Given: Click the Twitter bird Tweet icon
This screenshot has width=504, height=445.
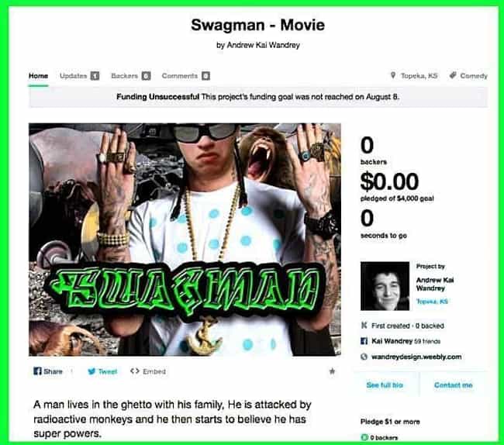Looking at the screenshot, I should 92,371.
